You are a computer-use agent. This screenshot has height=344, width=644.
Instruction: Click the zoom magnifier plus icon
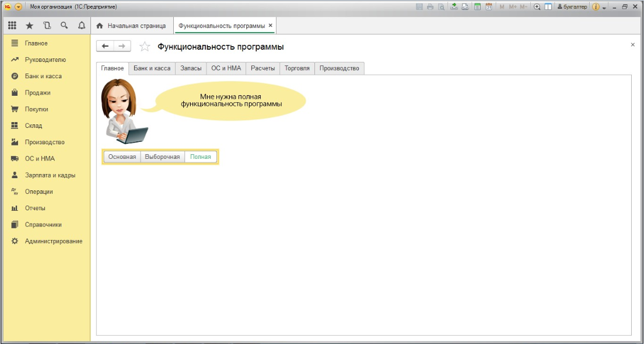coord(537,6)
